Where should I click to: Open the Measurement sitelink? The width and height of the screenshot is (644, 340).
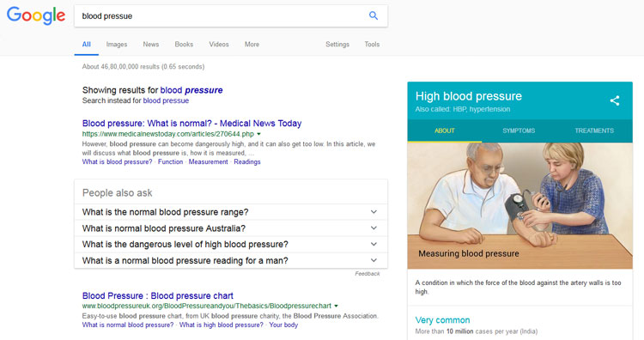click(209, 161)
